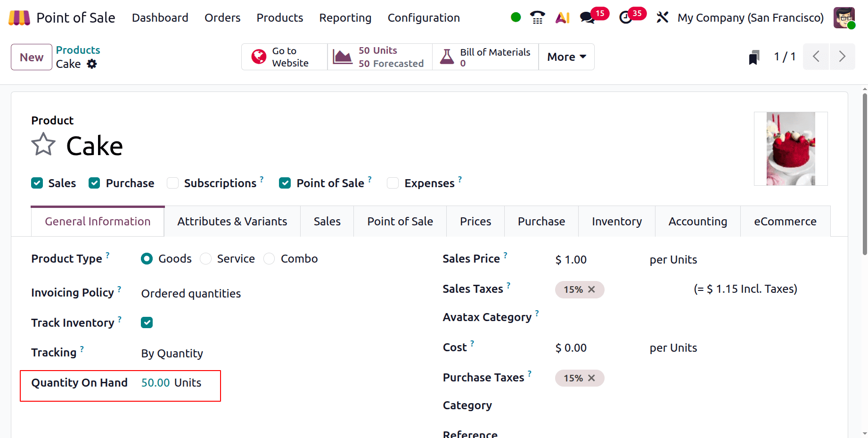868x438 pixels.
Task: Switch to the eCommerce tab
Action: (x=785, y=221)
